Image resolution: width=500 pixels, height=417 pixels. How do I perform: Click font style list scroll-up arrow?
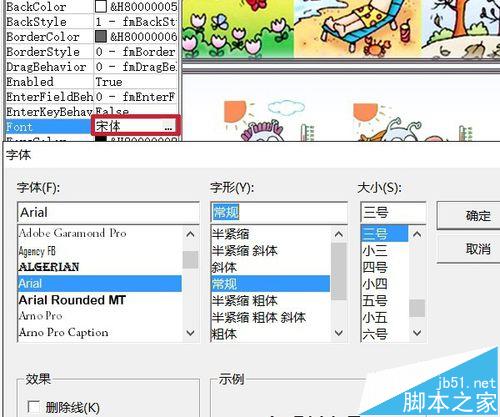339,234
